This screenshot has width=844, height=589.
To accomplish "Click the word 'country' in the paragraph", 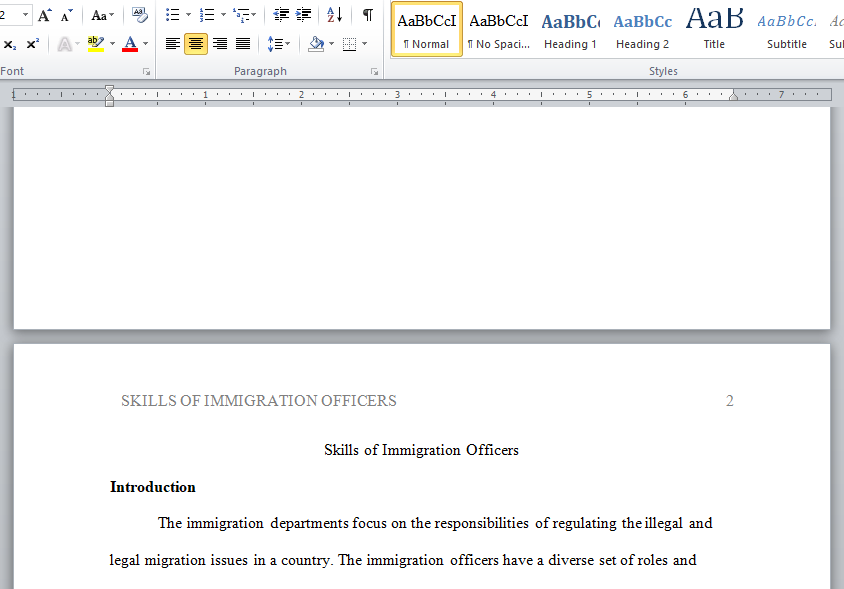I will coord(305,560).
